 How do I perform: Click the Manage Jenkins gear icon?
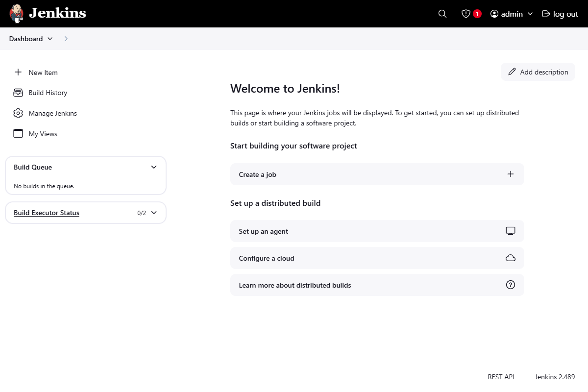coord(18,113)
